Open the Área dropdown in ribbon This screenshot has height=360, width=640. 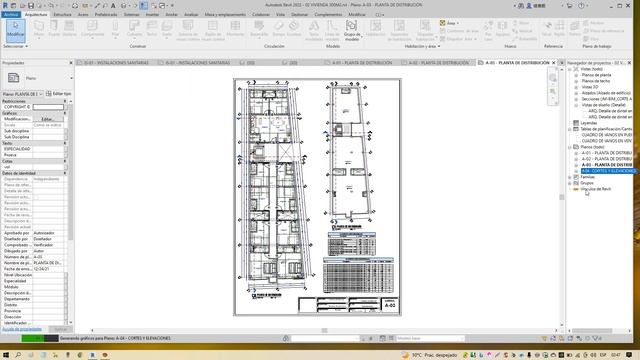449,23
